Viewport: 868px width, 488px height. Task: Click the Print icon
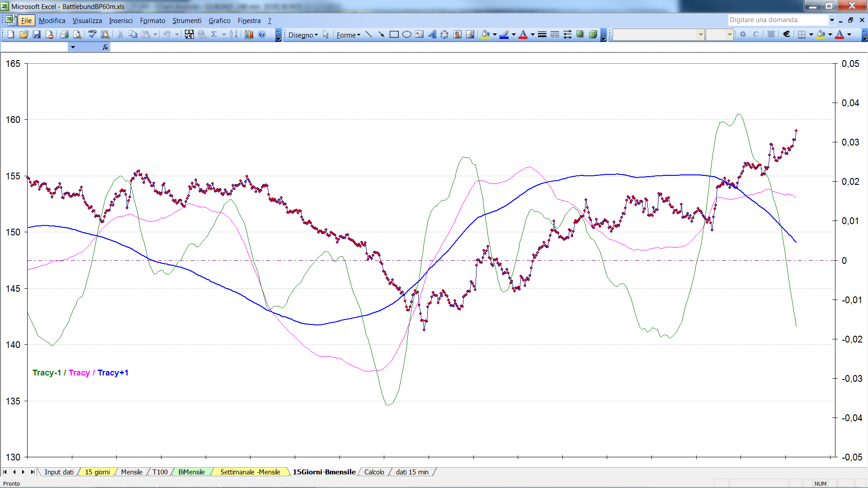click(64, 34)
